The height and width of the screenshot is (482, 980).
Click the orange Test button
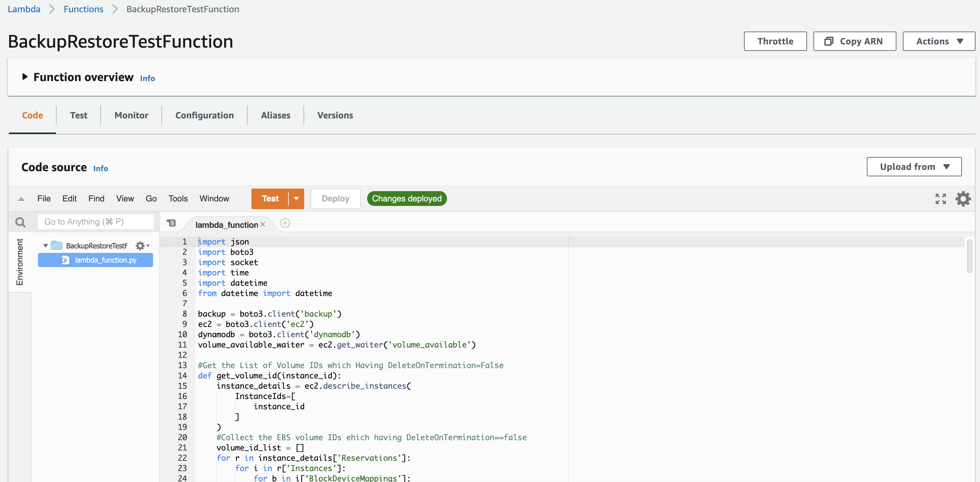[x=270, y=199]
